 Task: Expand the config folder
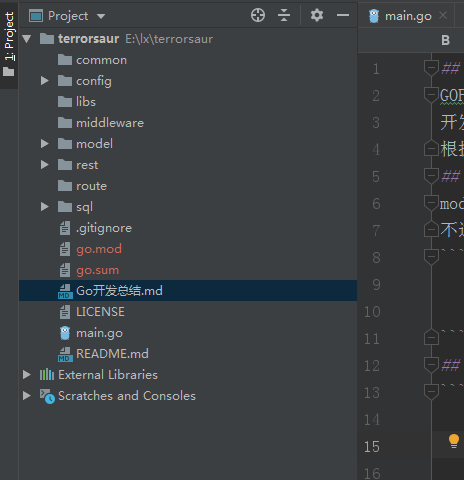point(45,81)
